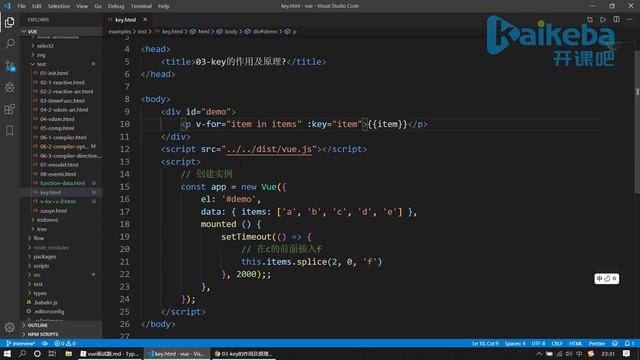This screenshot has height=360, width=640.
Task: Click the Open Changes icon in editor toolbar
Action: coord(589,20)
